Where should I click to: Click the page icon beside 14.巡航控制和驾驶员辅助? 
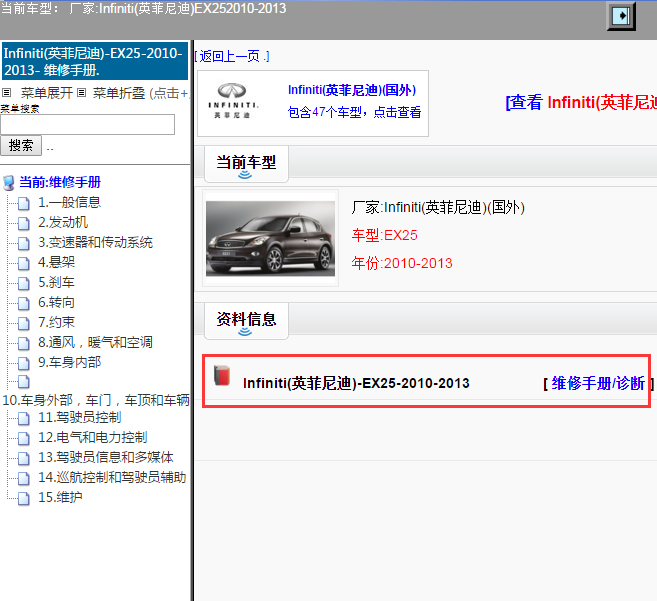[24, 479]
